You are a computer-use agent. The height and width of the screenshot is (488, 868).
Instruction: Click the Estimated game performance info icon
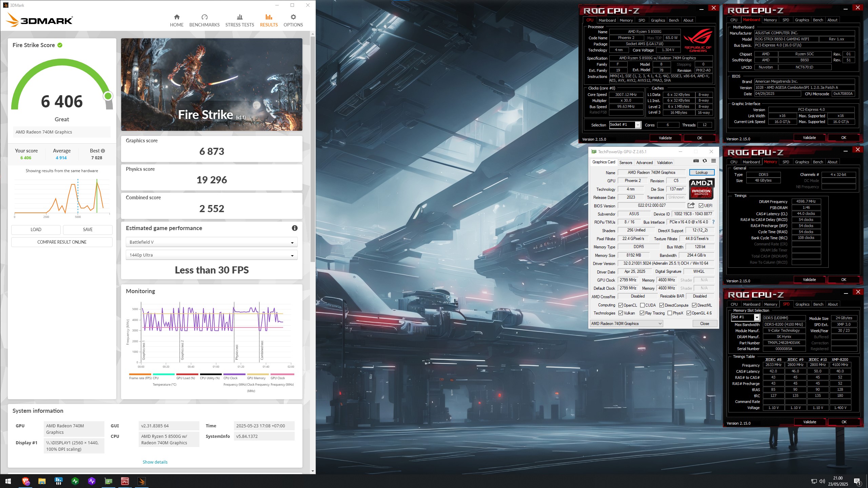click(x=295, y=228)
